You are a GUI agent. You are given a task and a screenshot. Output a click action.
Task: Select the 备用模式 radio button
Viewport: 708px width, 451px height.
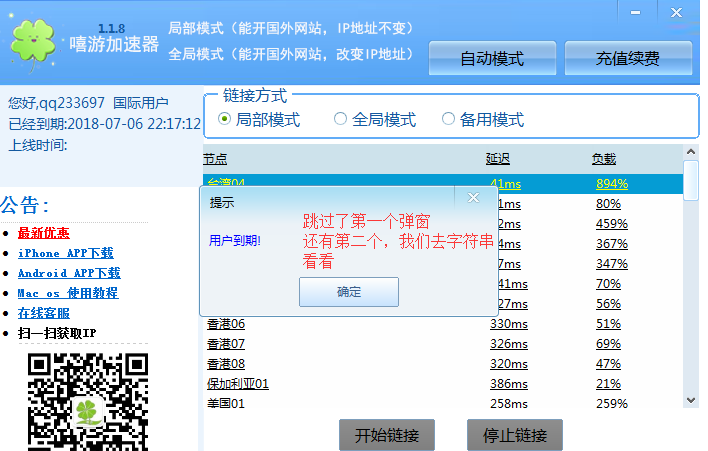click(x=448, y=120)
